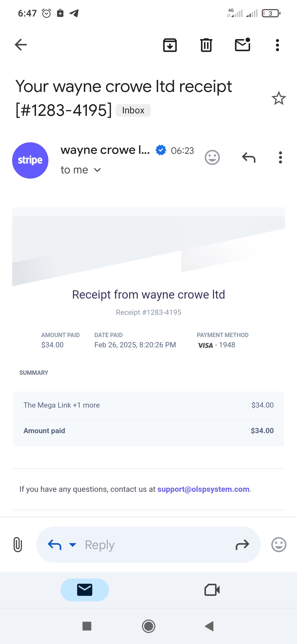Open the Stripe sender avatar

coord(30,160)
